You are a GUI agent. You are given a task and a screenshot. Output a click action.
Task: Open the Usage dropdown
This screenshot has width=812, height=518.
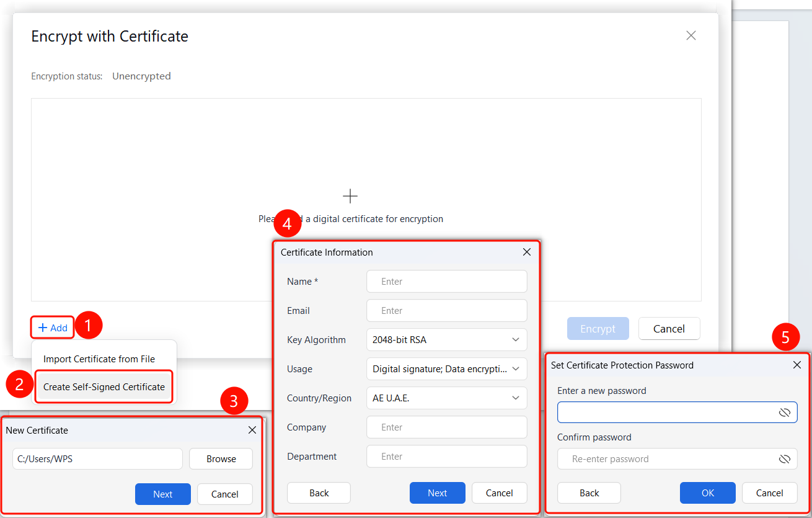[x=447, y=368]
